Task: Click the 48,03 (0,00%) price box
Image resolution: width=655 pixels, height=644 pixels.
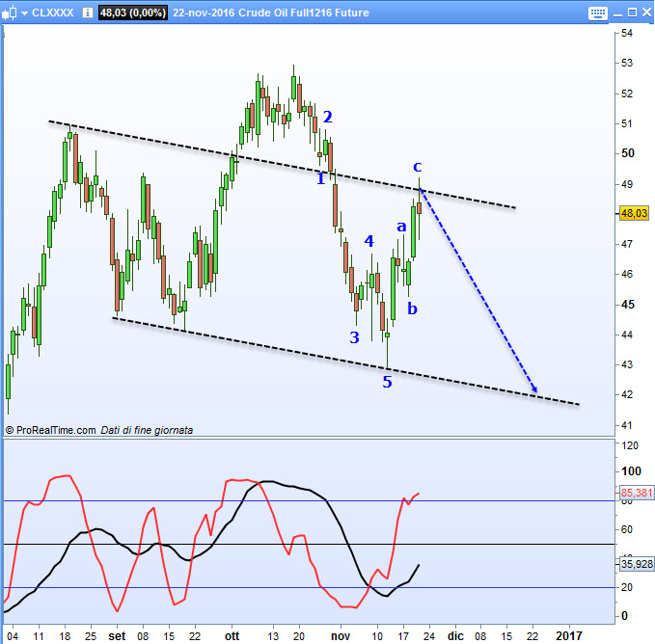Action: (x=133, y=13)
